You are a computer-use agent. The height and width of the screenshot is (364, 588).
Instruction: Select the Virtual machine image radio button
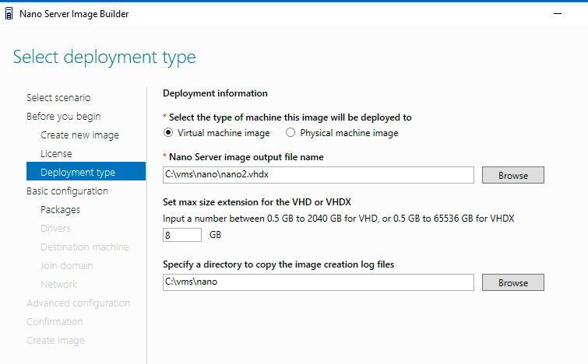pos(168,132)
